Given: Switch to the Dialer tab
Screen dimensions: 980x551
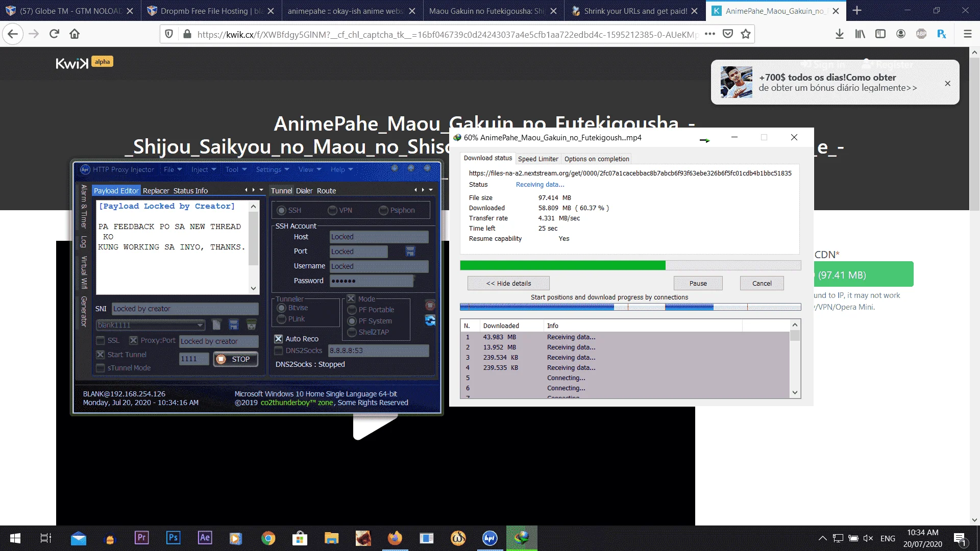Looking at the screenshot, I should (x=304, y=191).
